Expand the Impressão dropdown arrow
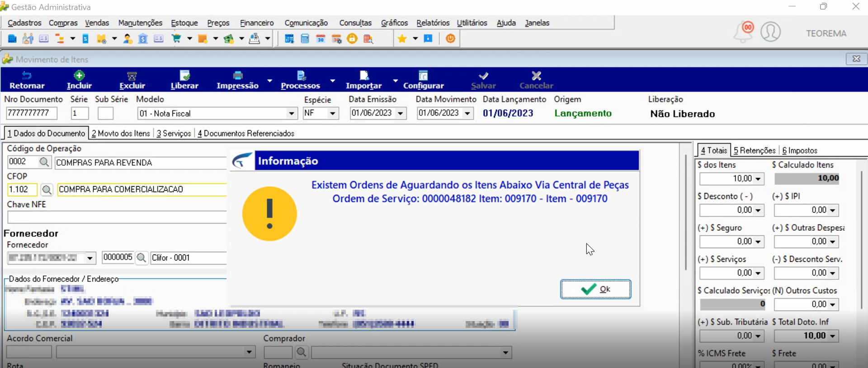Screen dimensions: 868x368 [x=270, y=80]
